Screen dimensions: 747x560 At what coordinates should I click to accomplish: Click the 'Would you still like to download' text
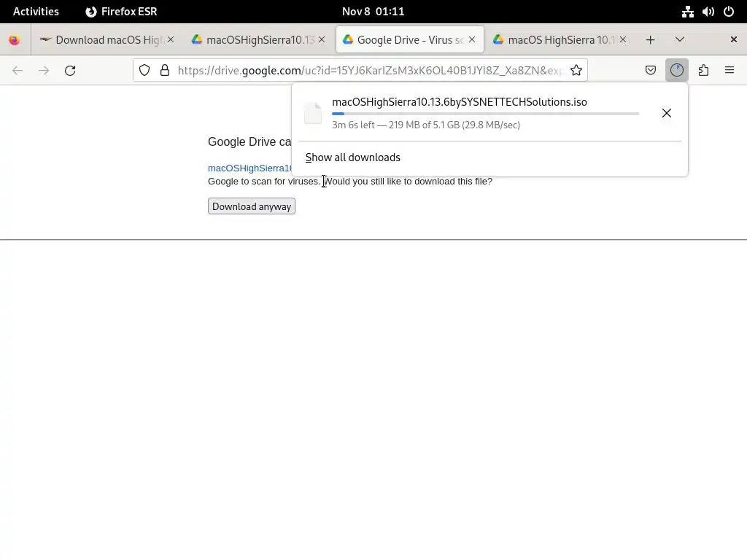click(409, 182)
